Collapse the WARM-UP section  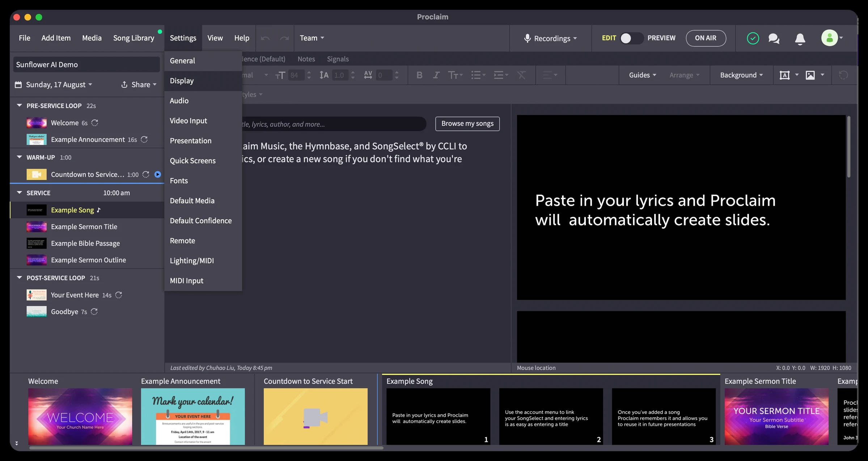[x=19, y=157]
